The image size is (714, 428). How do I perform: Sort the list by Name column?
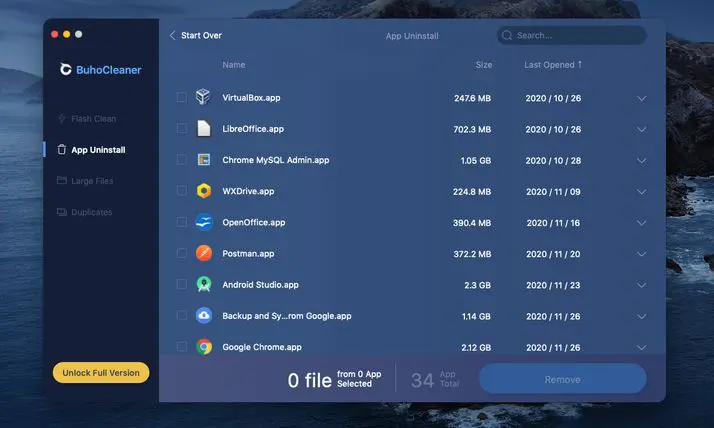[x=234, y=65]
